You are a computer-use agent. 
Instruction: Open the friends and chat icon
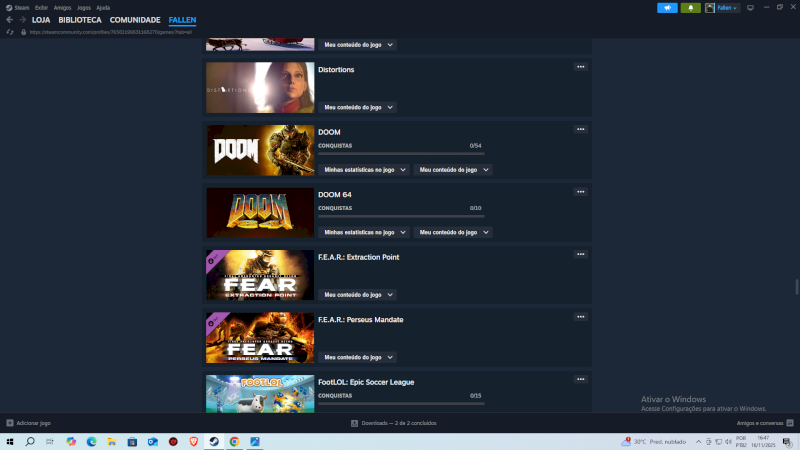coord(790,423)
